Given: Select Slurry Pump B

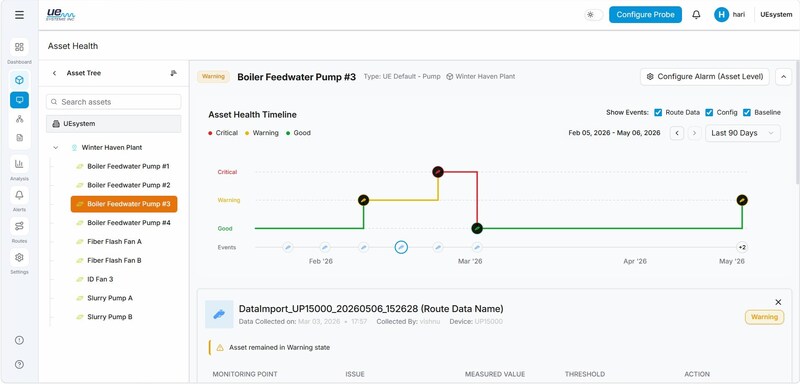Looking at the screenshot, I should tap(110, 317).
